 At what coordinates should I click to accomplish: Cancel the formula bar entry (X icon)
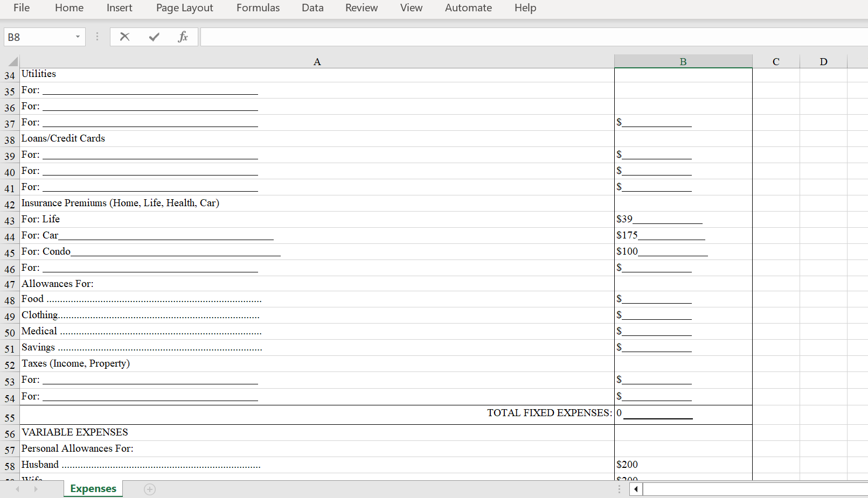point(124,37)
